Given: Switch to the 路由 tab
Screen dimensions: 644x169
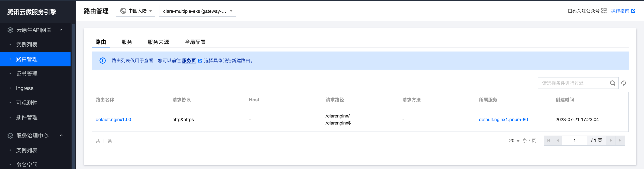Looking at the screenshot, I should (x=101, y=42).
